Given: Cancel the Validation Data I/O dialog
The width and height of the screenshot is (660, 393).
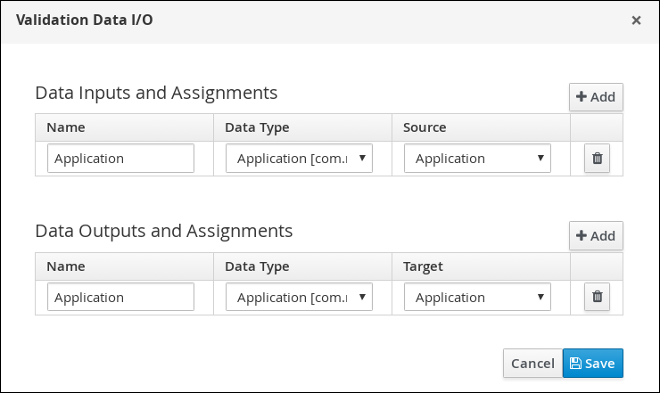Looking at the screenshot, I should [x=533, y=363].
